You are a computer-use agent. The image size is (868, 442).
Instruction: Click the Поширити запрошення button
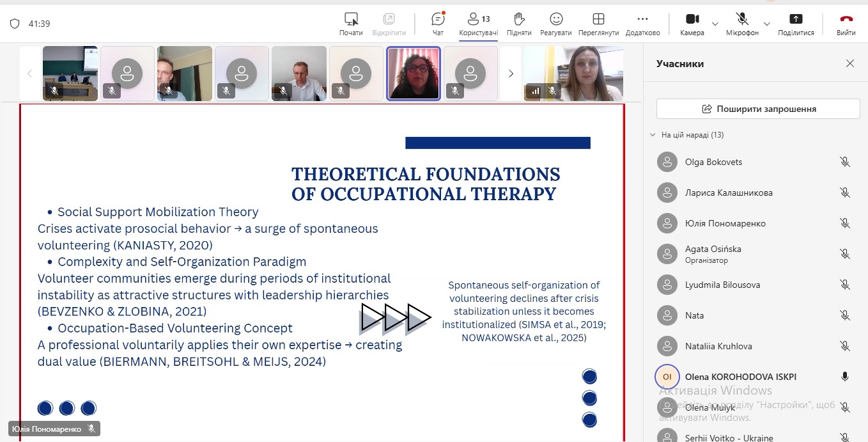point(758,109)
